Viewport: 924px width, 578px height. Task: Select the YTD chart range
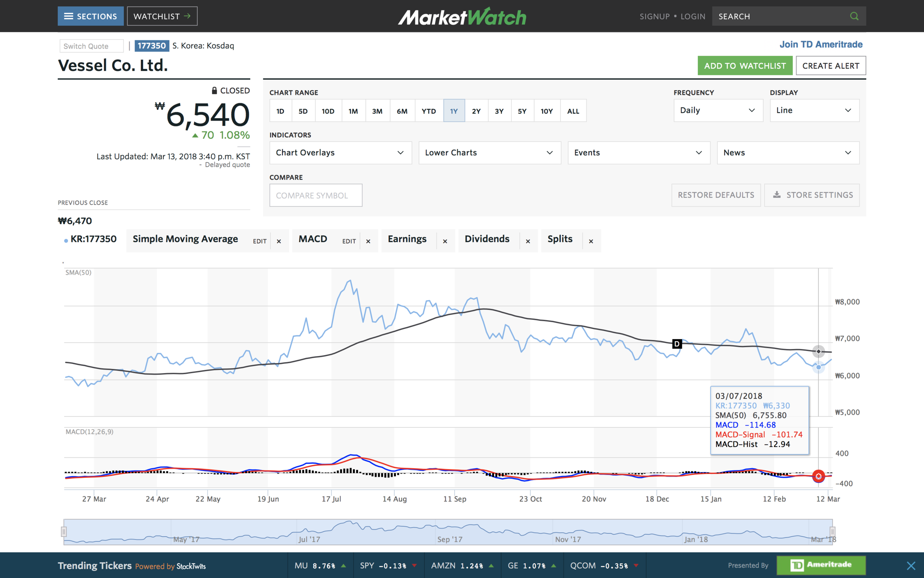(x=429, y=111)
